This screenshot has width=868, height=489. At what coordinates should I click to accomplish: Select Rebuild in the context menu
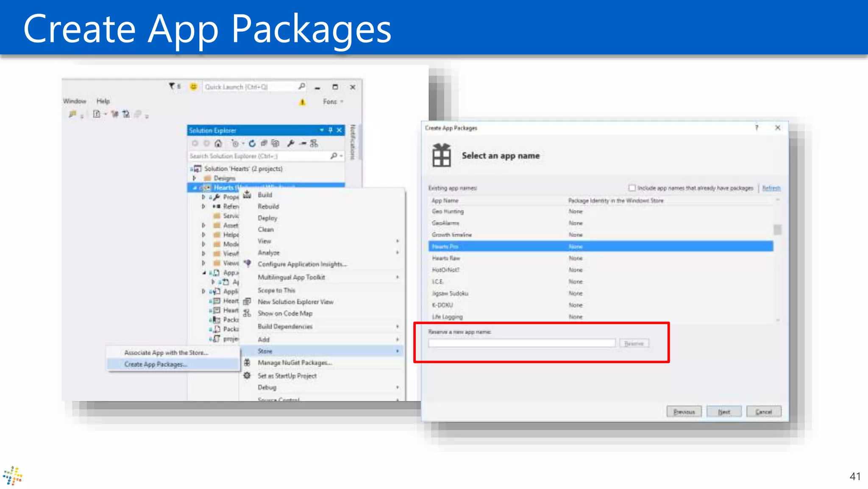268,207
